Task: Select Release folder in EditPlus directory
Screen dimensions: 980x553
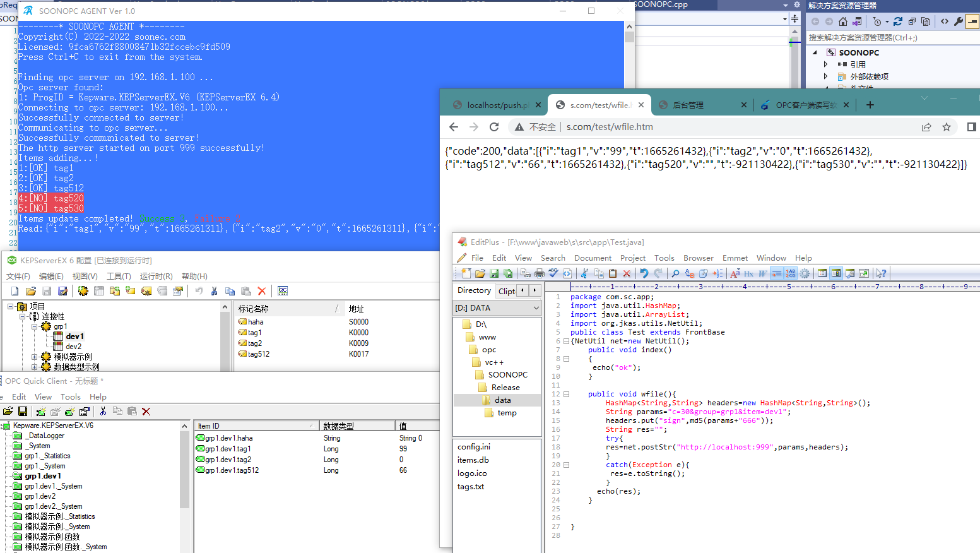Action: [505, 388]
